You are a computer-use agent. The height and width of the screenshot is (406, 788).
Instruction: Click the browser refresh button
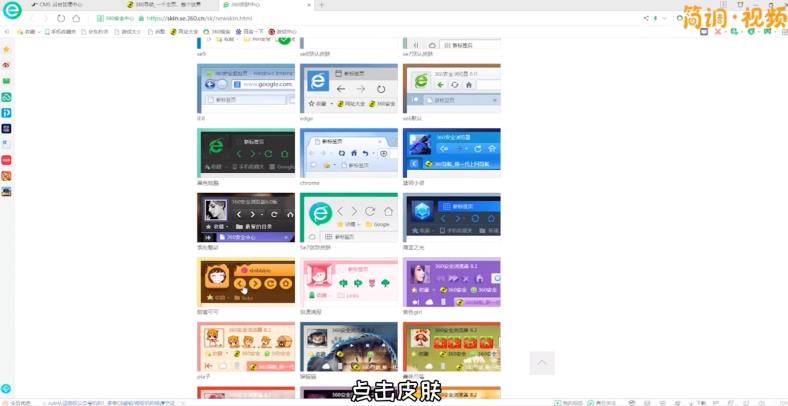tap(62, 18)
